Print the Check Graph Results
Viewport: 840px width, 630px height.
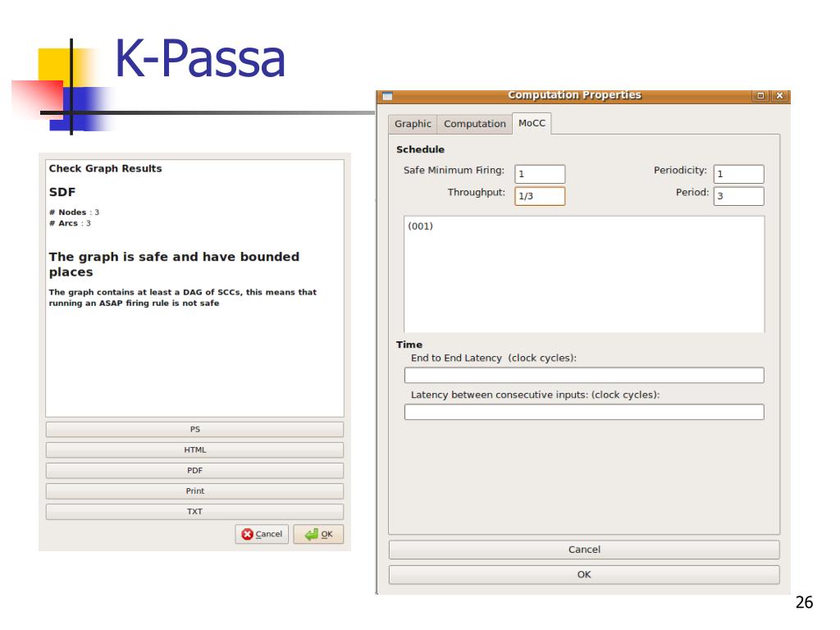(x=195, y=491)
